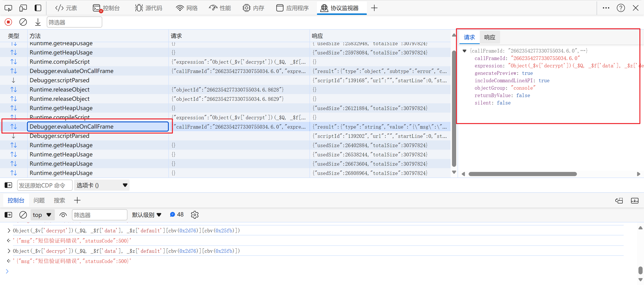This screenshot has width=644, height=285.
Task: Switch to the 网络 (Network) tab
Action: (187, 8)
